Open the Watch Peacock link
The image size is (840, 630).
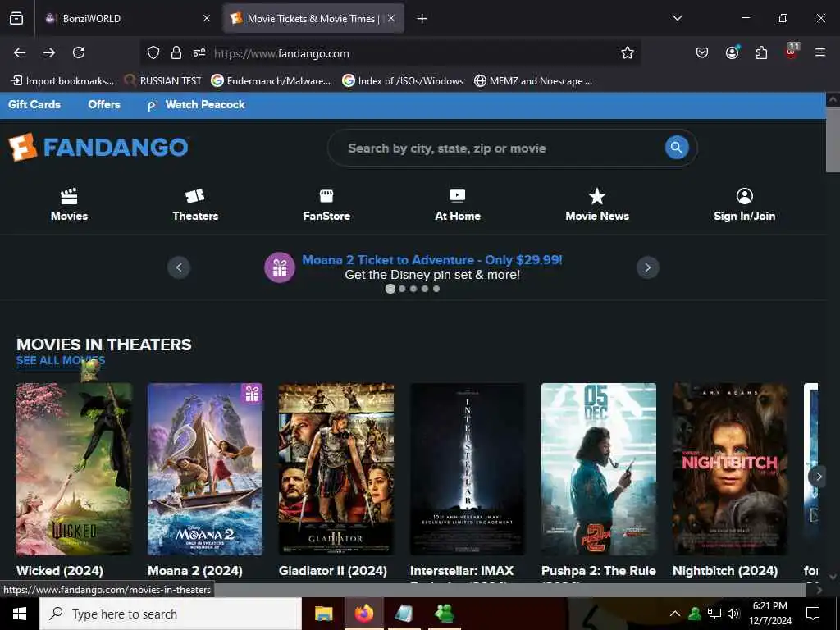pos(196,104)
